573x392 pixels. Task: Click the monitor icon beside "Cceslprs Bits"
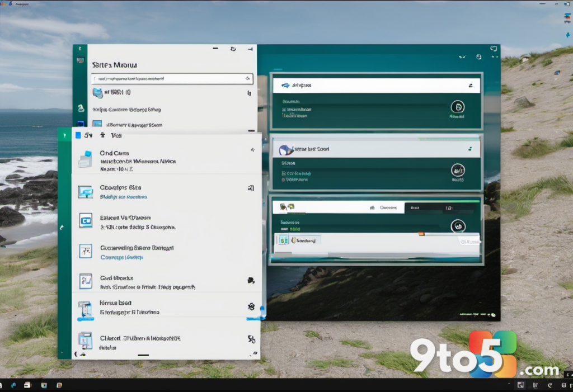(86, 191)
